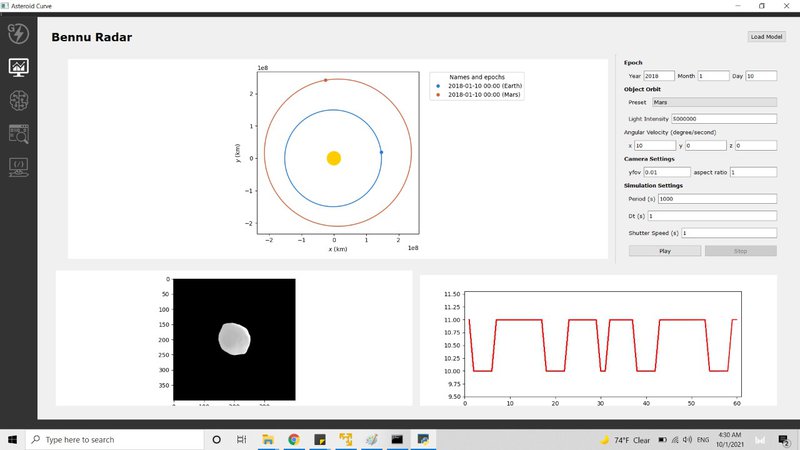Click the Asteroid Curve window title
The image size is (800, 450).
point(31,6)
